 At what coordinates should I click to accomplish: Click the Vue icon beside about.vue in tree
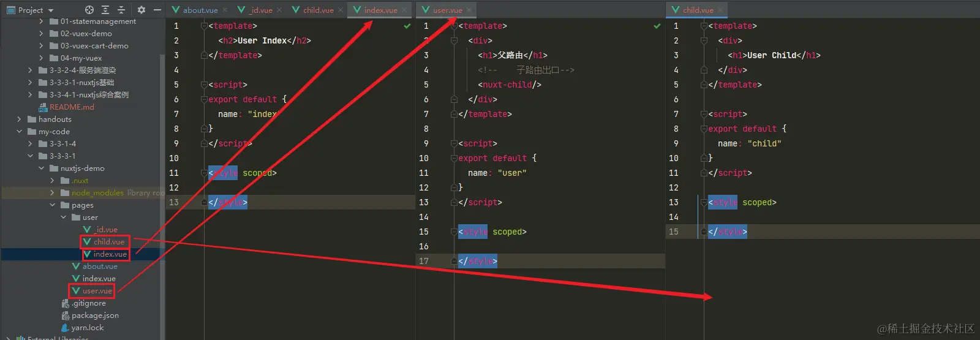76,266
